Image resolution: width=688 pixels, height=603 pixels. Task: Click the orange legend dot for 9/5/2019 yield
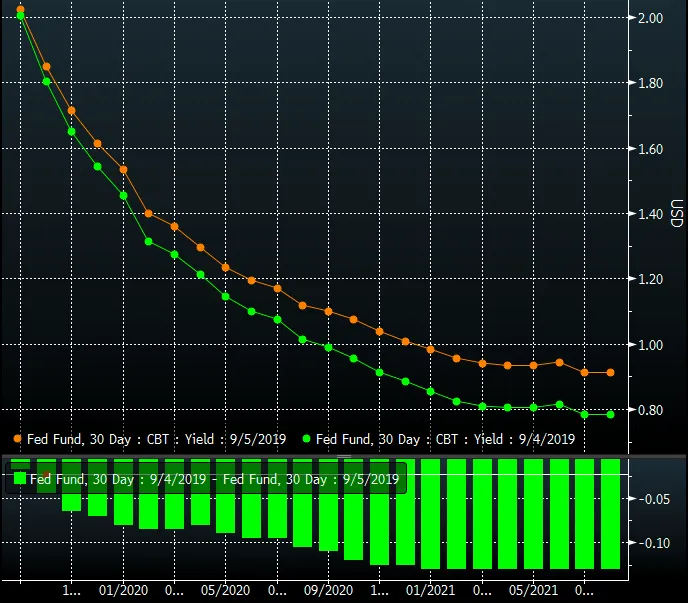pos(18,439)
